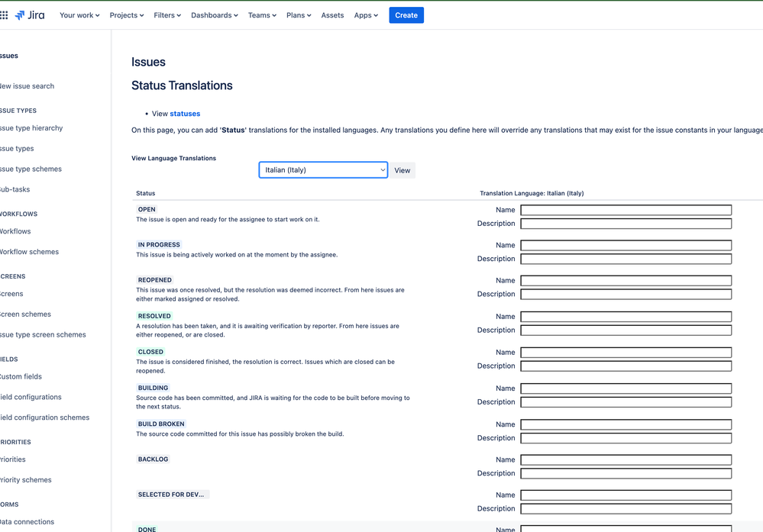Go to Screens in sidebar

[11, 294]
